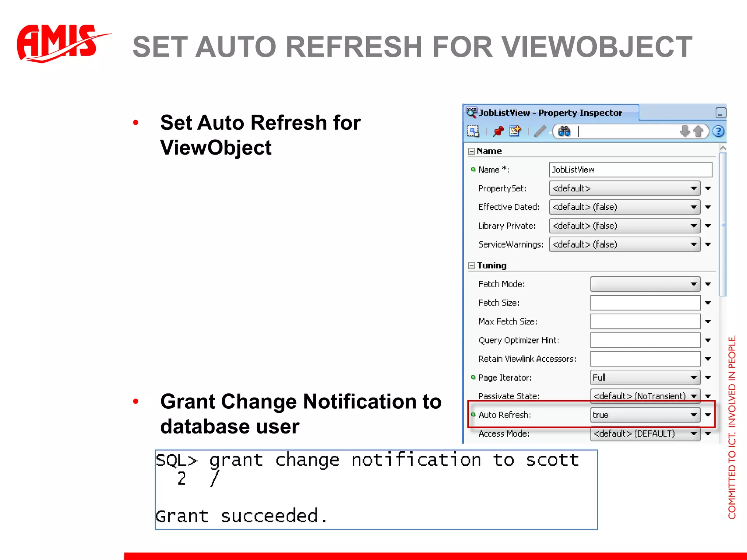Click the Fetch Size input field
747x560 pixels.
pos(646,303)
